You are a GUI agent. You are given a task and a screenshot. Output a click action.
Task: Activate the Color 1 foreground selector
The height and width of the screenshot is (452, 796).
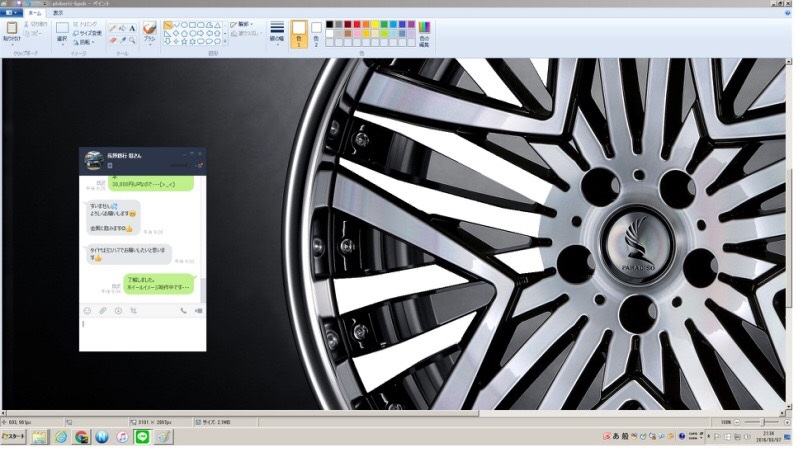pyautogui.click(x=298, y=32)
